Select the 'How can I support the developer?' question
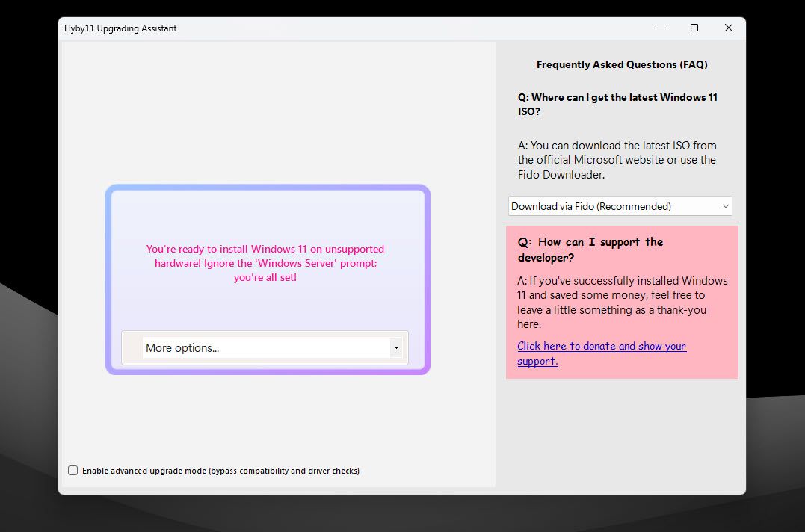This screenshot has width=805, height=532. (x=590, y=250)
